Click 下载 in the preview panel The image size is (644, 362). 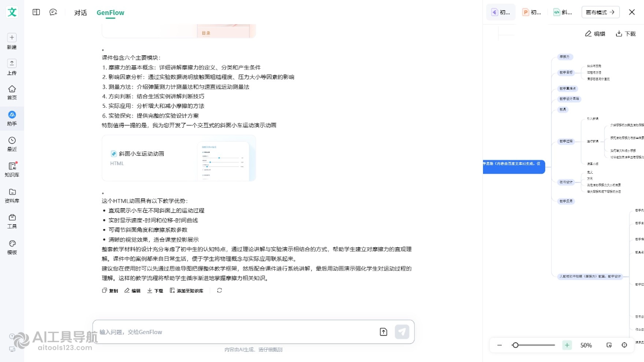[626, 33]
